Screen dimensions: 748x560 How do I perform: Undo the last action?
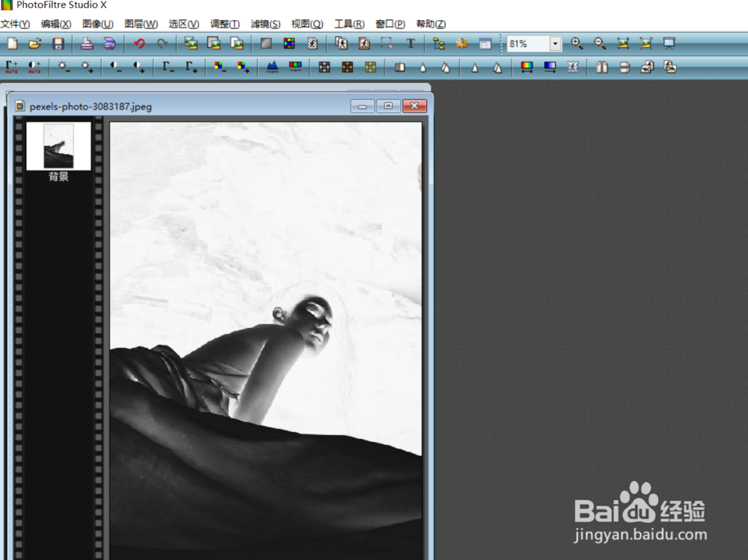139,44
